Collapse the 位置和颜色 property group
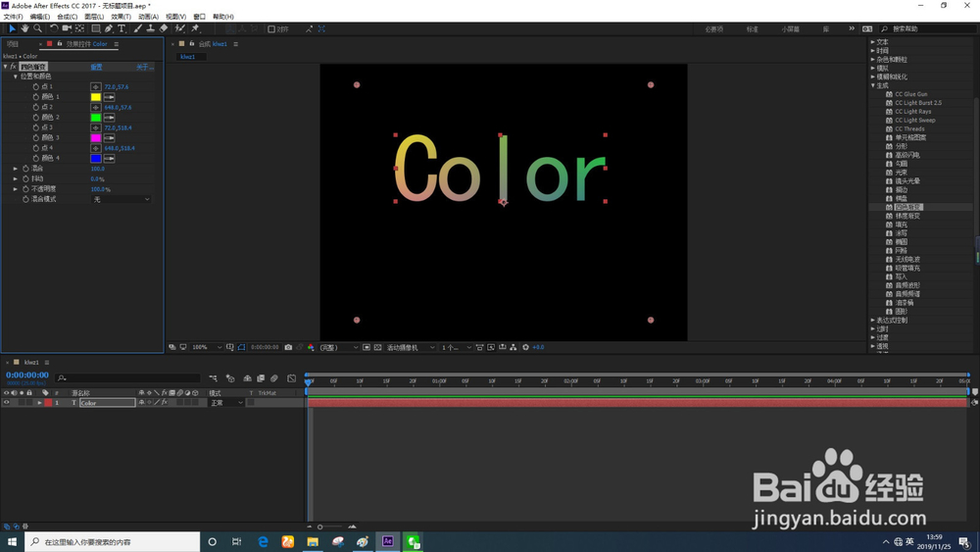980x552 pixels. 16,76
